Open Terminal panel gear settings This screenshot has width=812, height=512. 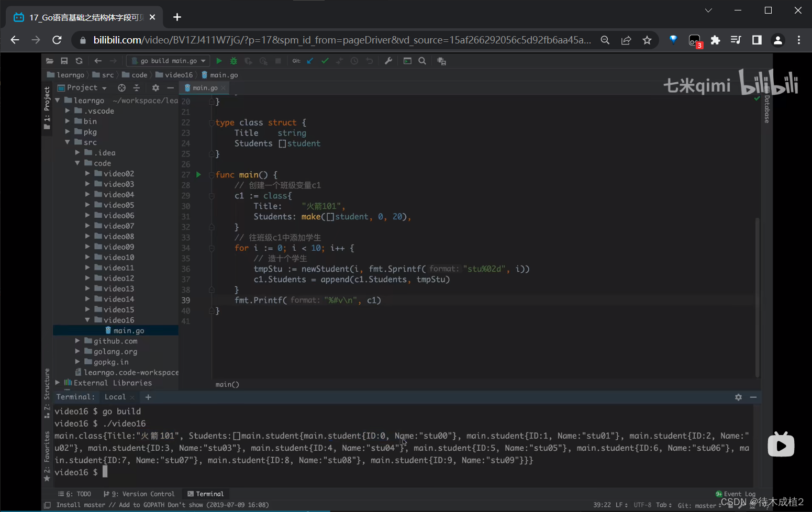(x=738, y=397)
